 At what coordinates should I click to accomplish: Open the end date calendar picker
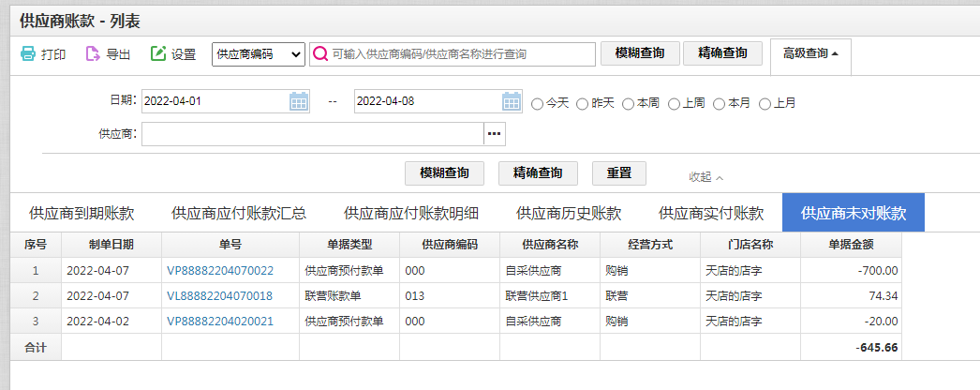[x=512, y=101]
